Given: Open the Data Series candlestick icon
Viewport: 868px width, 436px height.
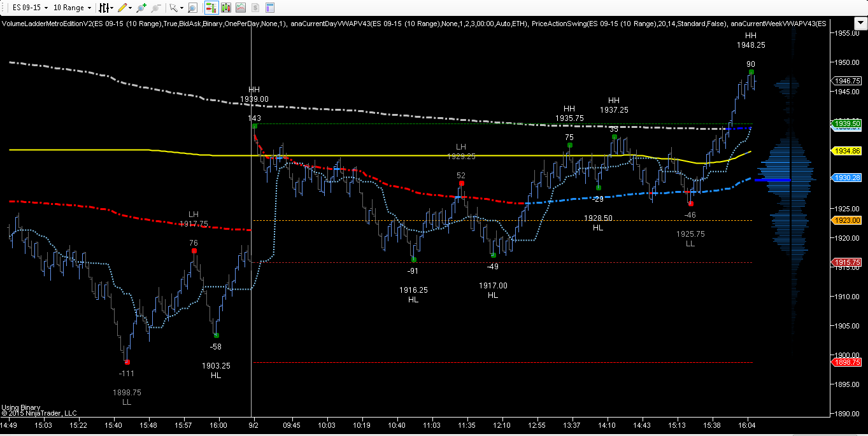Looking at the screenshot, I should [x=226, y=8].
